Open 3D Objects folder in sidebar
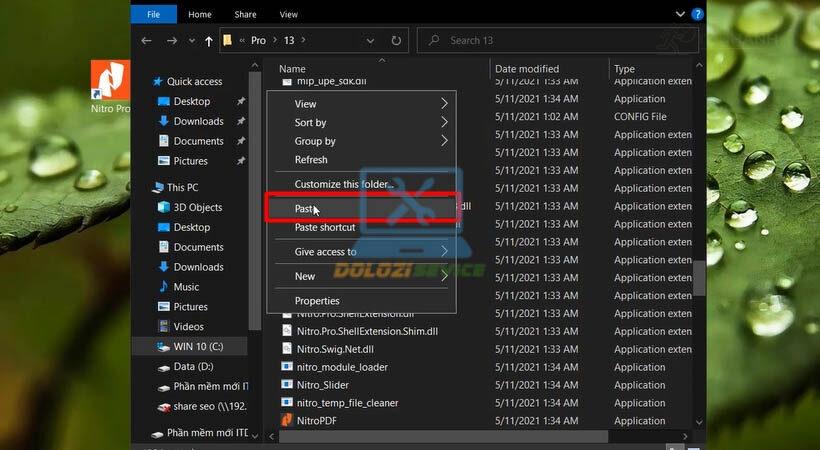 point(197,207)
